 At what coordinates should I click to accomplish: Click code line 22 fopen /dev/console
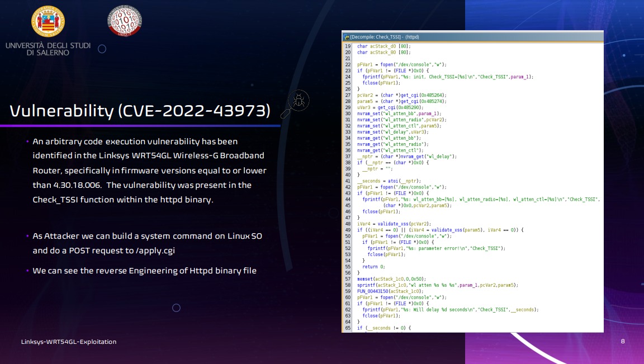click(401, 64)
